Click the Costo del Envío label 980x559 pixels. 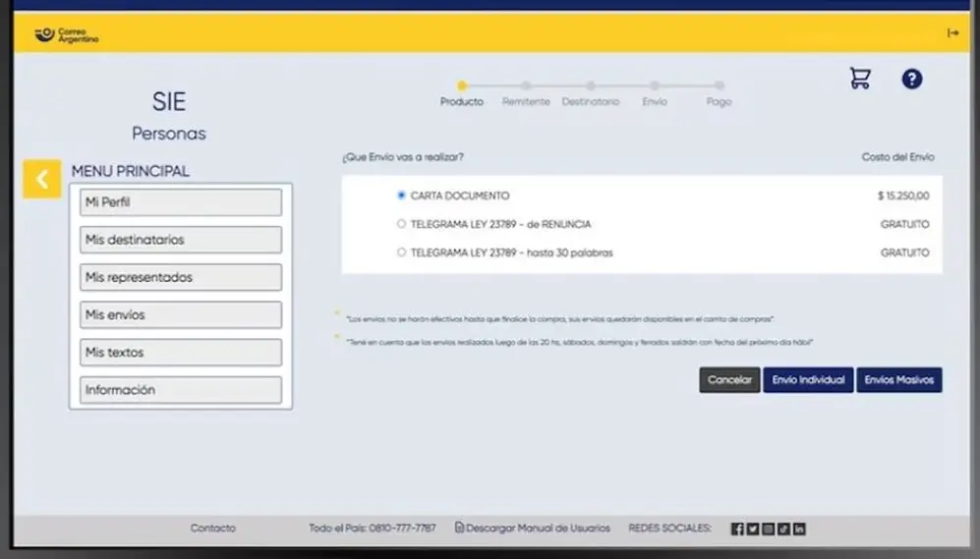[898, 157]
